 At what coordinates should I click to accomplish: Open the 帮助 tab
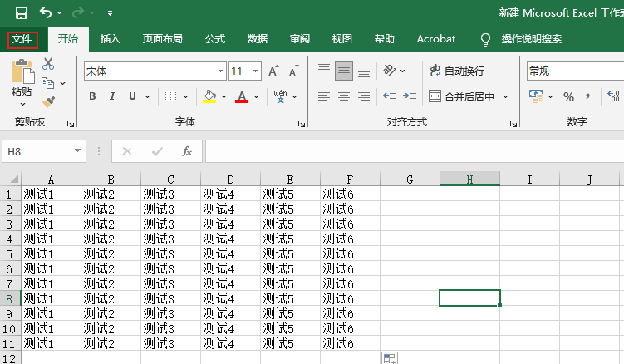pos(384,39)
